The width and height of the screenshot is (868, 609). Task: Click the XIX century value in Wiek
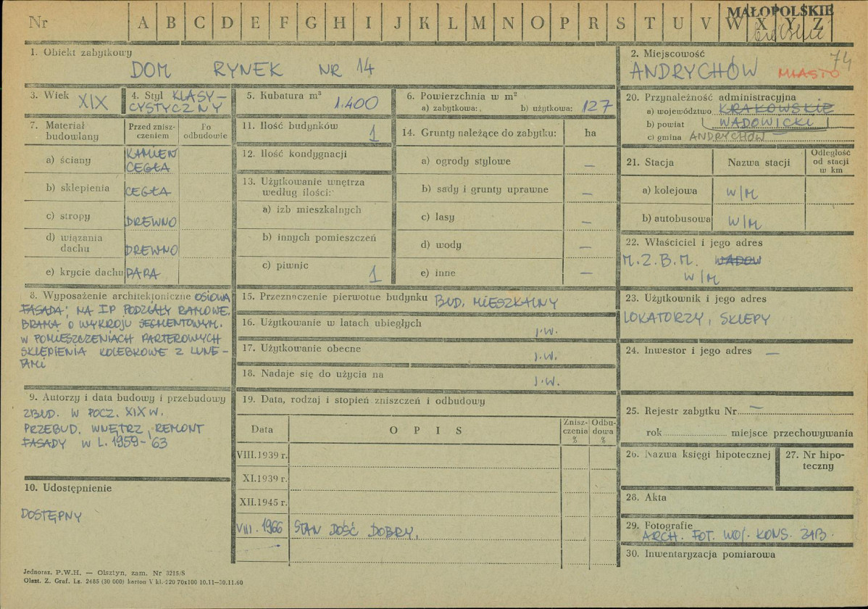94,103
